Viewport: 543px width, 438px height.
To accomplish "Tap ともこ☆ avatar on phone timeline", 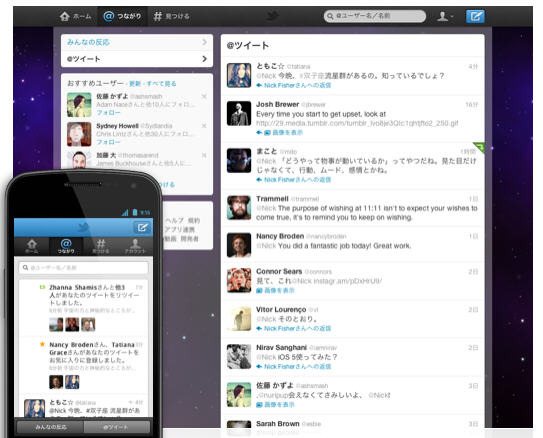I will tap(34, 408).
